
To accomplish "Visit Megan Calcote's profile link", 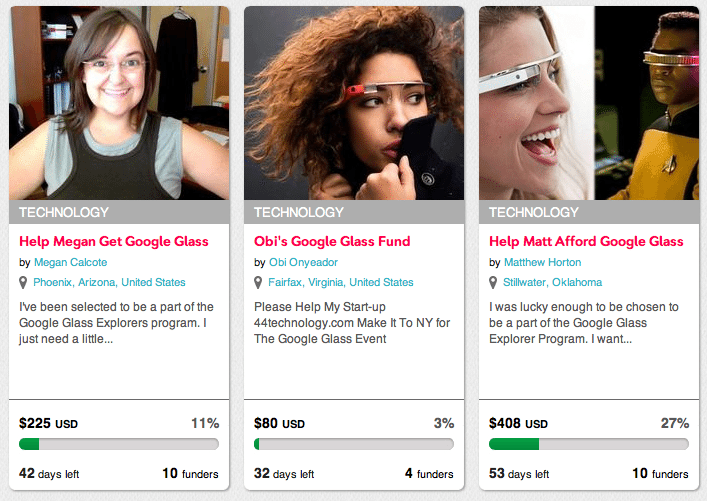I will (72, 262).
